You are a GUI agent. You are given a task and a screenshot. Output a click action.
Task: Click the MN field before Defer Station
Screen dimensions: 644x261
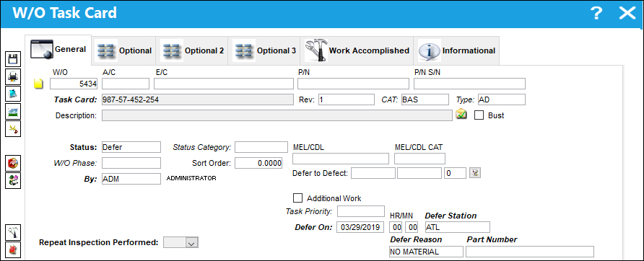(412, 227)
